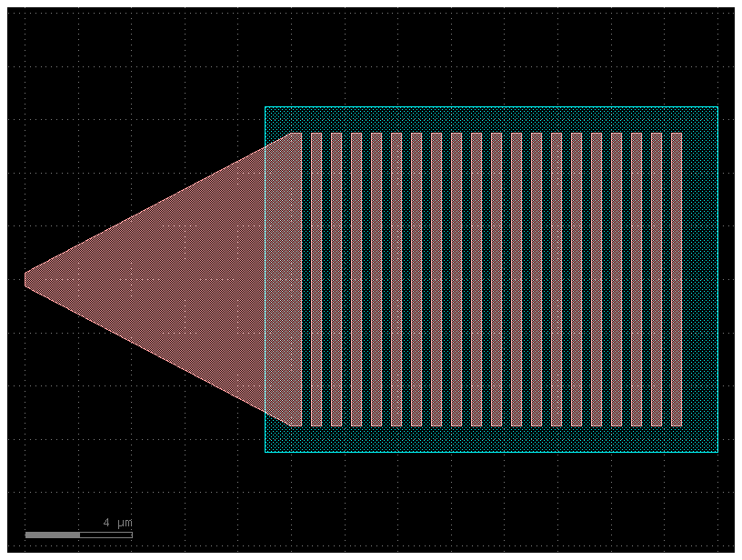The width and height of the screenshot is (742, 560).
Task: Click the scale bar at bottom left
Action: [x=78, y=535]
